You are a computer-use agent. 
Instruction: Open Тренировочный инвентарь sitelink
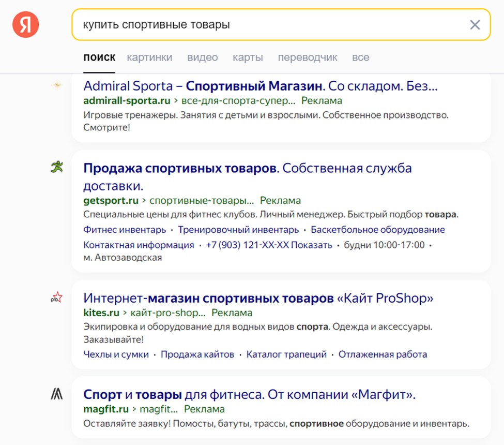[x=238, y=230]
